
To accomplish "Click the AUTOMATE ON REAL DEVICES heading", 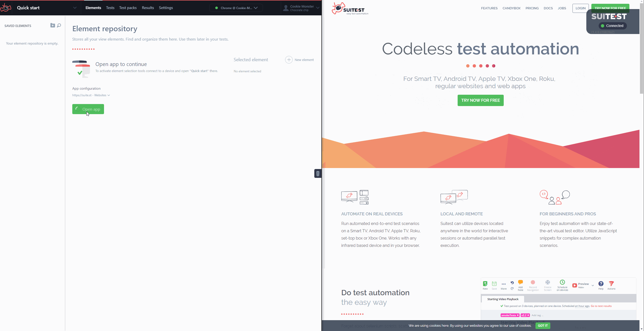I will (x=372, y=214).
